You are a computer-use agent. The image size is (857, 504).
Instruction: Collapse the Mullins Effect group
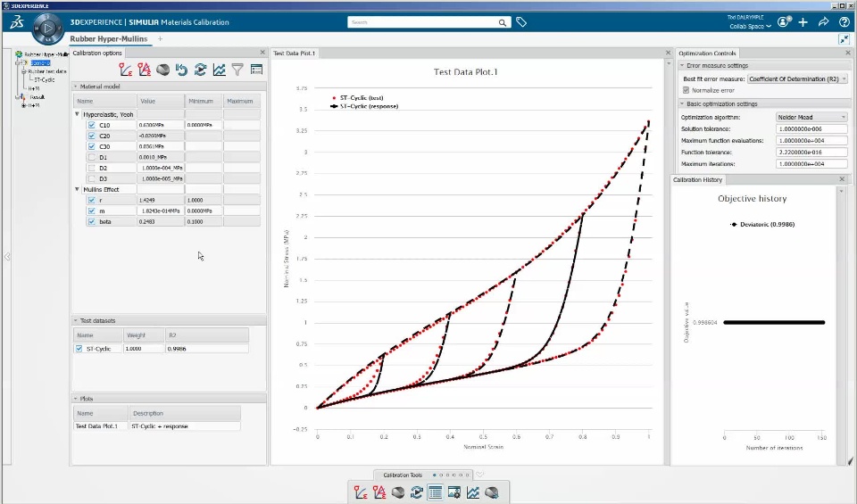77,189
